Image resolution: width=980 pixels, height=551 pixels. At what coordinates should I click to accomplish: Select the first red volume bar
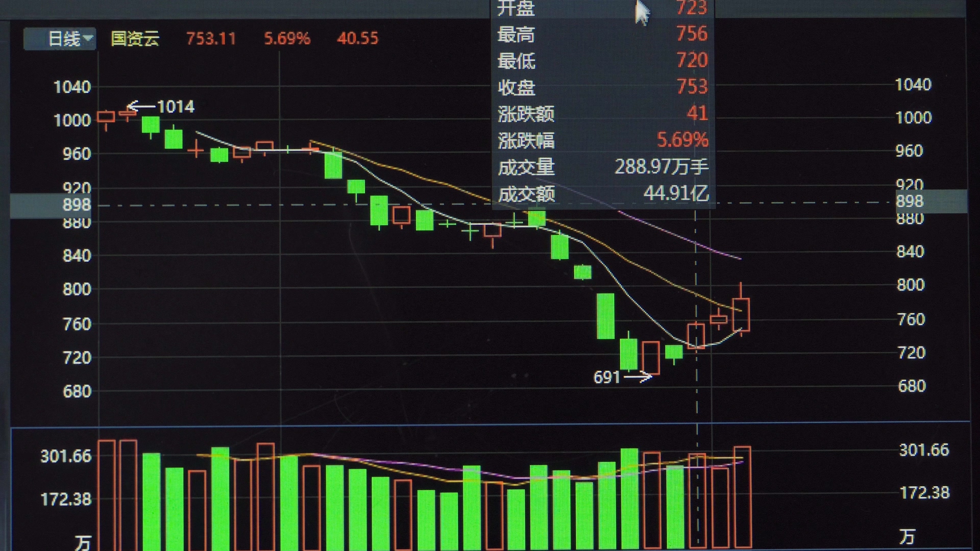click(107, 495)
